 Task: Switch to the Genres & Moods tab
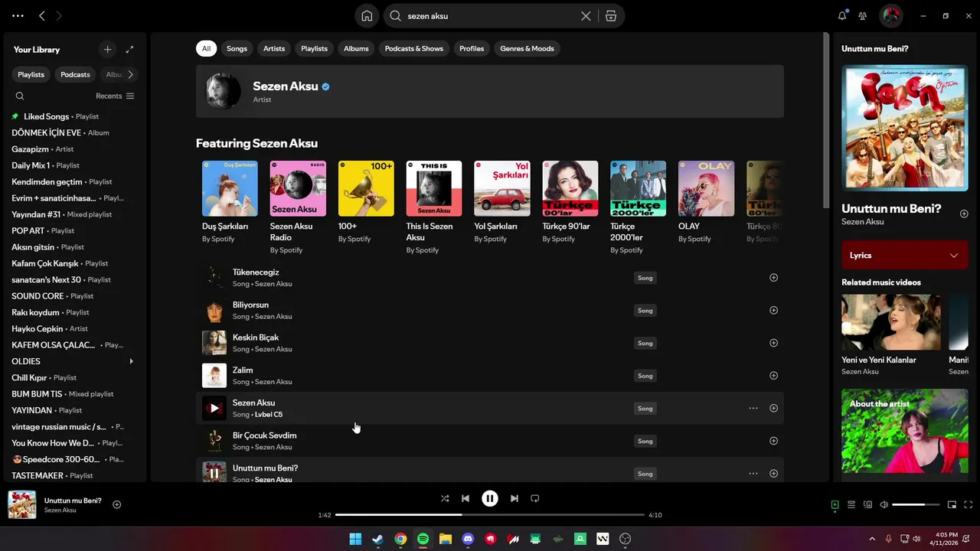527,48
